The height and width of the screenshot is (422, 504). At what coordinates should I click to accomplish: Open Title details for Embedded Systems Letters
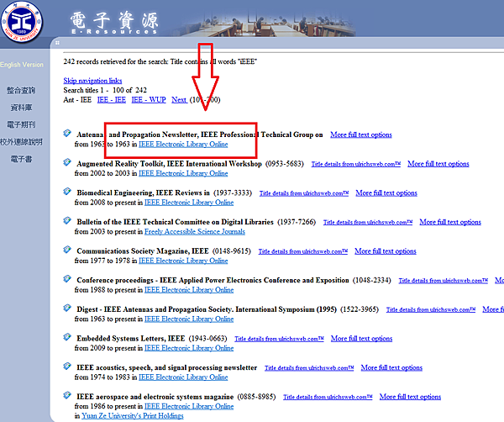(x=279, y=339)
